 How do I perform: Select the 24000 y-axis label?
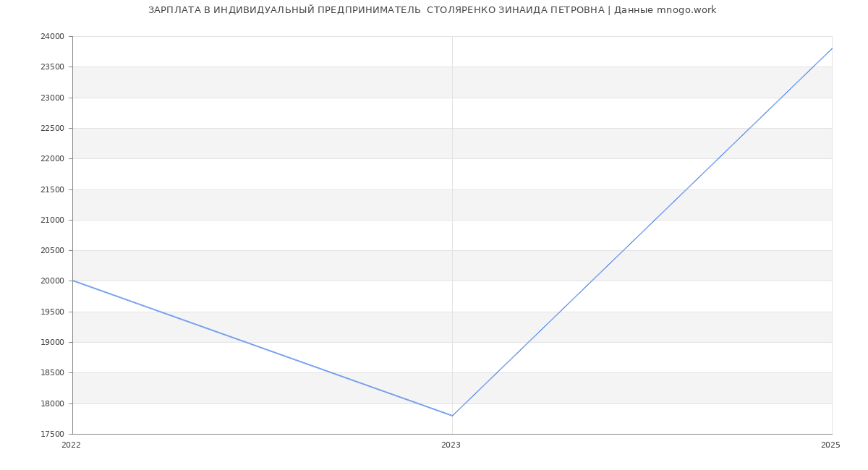[x=52, y=37]
